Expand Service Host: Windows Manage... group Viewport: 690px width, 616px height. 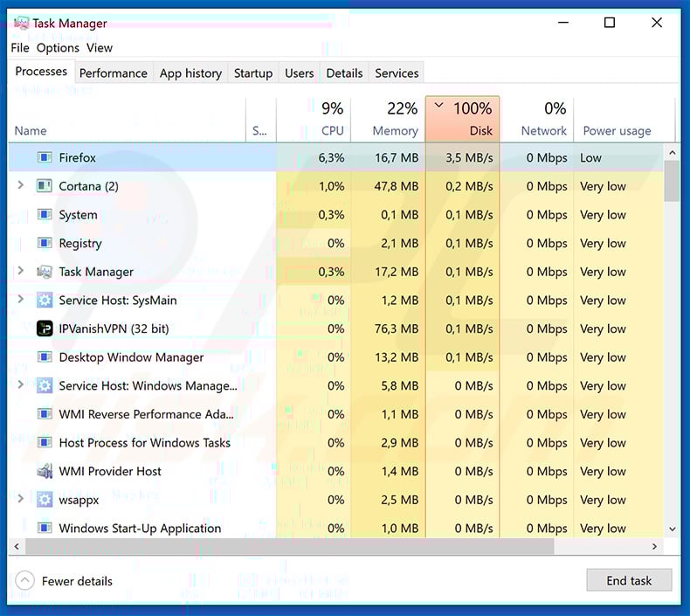(20, 384)
